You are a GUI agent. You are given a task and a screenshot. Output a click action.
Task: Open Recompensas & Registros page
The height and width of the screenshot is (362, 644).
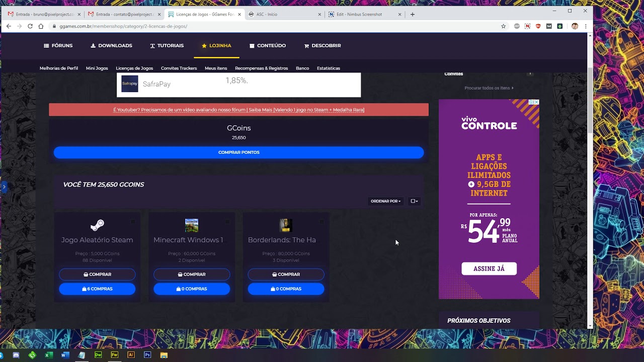(262, 68)
